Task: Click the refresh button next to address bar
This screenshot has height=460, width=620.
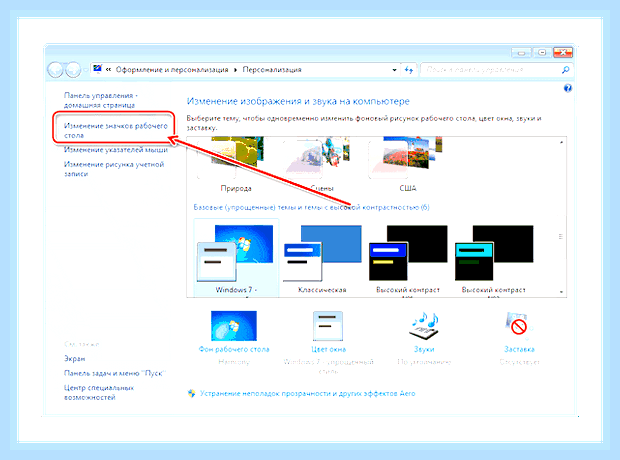Action: (x=409, y=70)
